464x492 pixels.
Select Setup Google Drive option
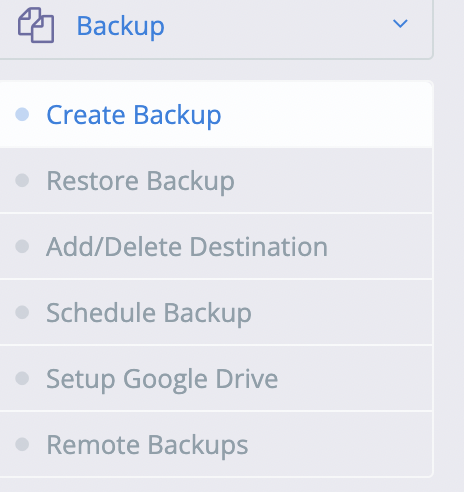pyautogui.click(x=162, y=379)
